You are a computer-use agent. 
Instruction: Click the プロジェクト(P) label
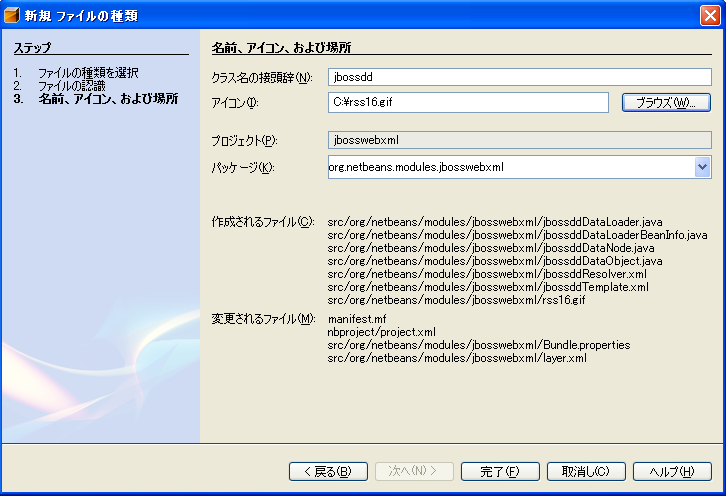click(244, 140)
